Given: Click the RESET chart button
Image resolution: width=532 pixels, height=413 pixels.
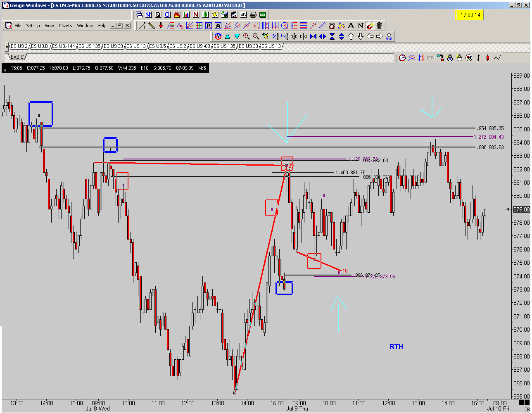Looking at the screenshot, I should click(x=389, y=36).
